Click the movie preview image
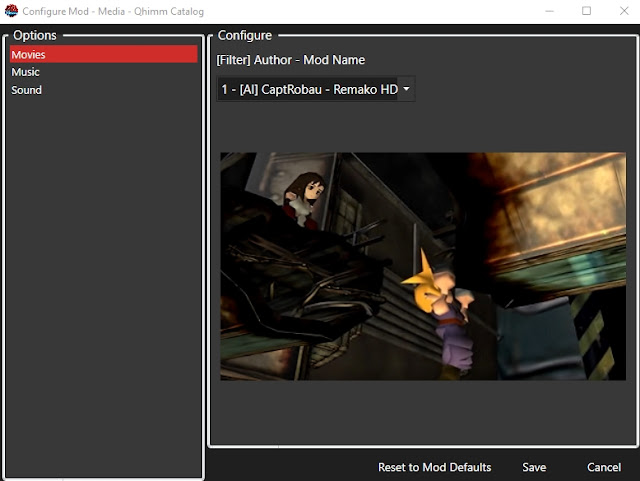 pyautogui.click(x=423, y=266)
